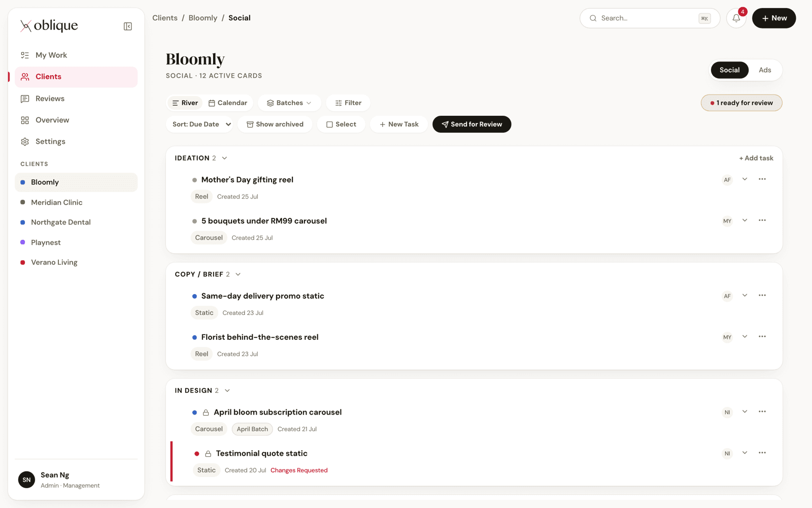Go to My Work
The width and height of the screenshot is (812, 508).
pyautogui.click(x=76, y=55)
